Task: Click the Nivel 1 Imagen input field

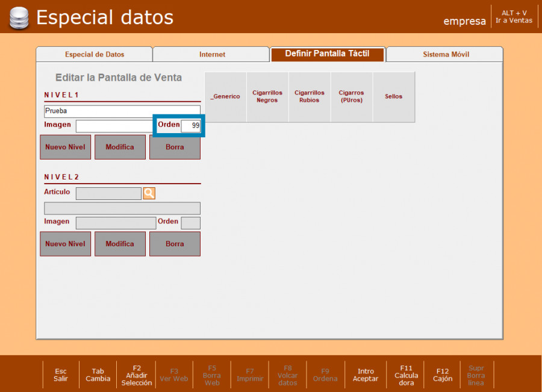Action: point(114,126)
